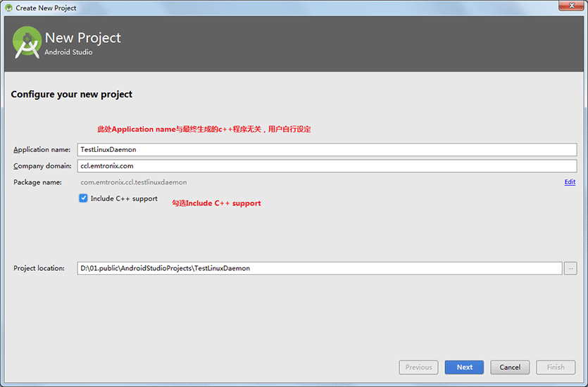Image resolution: width=588 pixels, height=387 pixels.
Task: Close the Create New Project window
Action: pyautogui.click(x=572, y=6)
